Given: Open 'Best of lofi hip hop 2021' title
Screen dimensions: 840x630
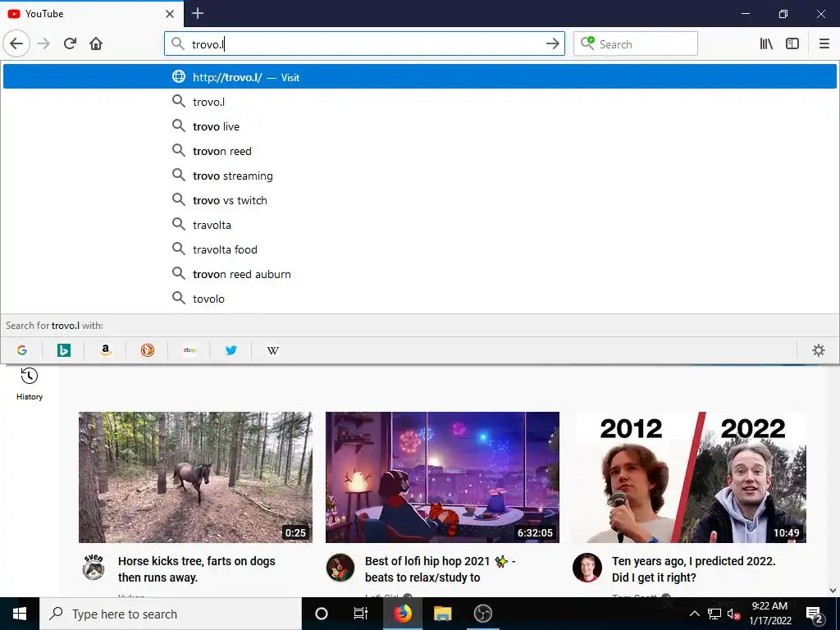Looking at the screenshot, I should (x=440, y=569).
